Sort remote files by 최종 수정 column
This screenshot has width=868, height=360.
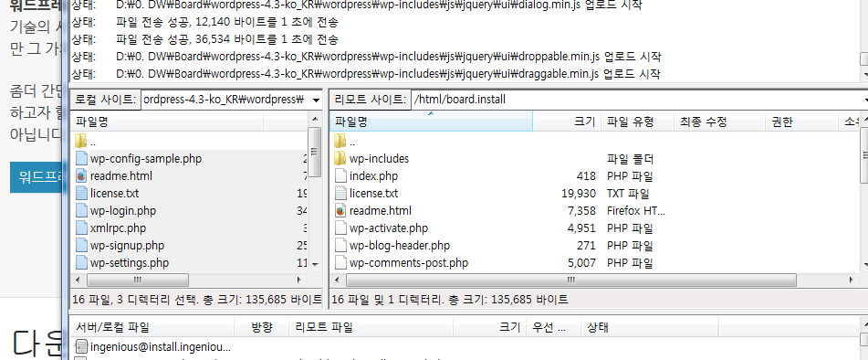click(719, 122)
